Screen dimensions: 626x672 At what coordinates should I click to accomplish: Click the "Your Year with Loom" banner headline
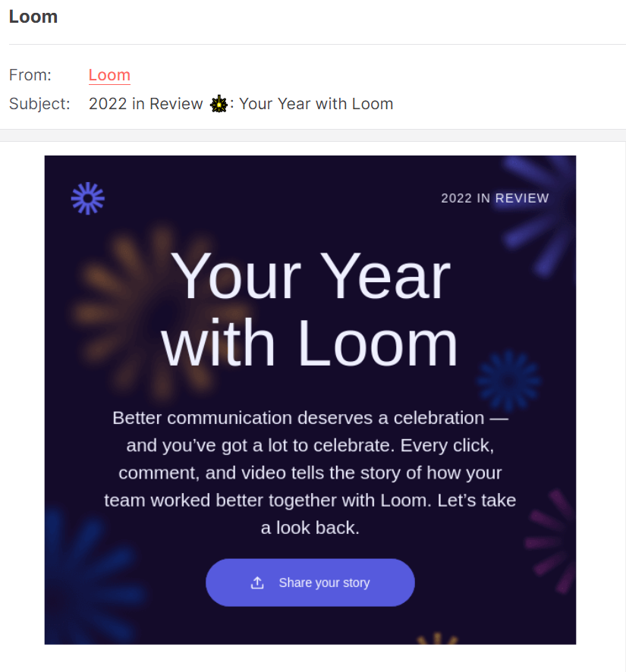(310, 309)
